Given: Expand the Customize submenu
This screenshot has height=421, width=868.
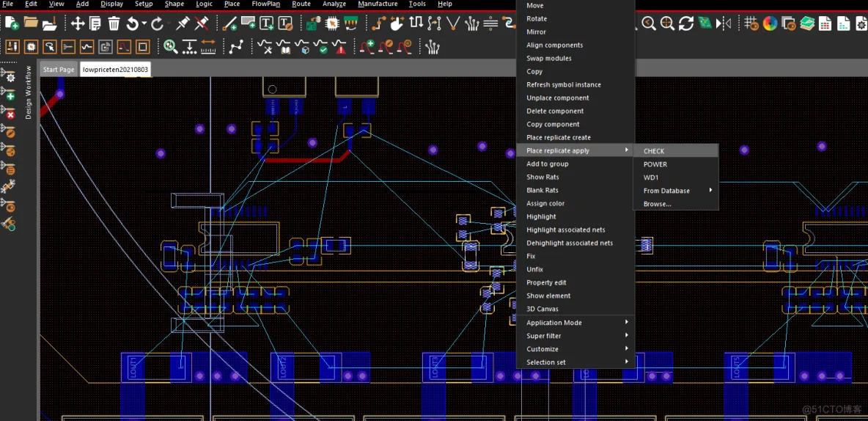Looking at the screenshot, I should pyautogui.click(x=575, y=349).
